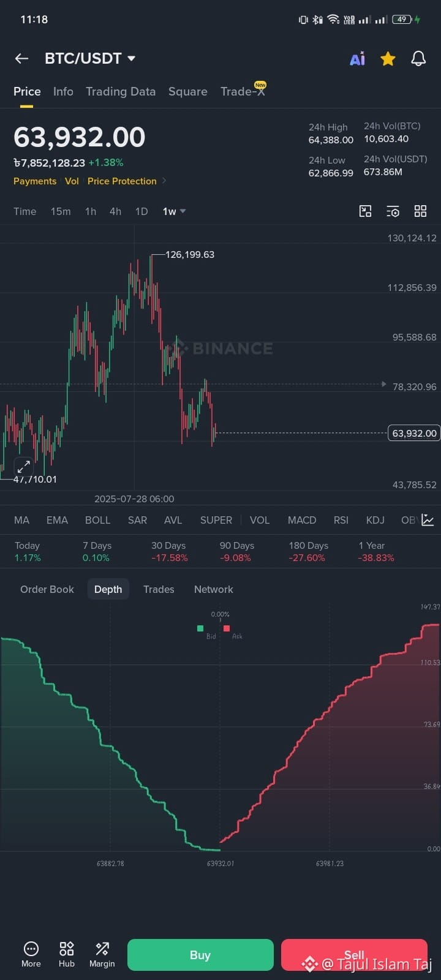Open the Hub icon
The height and width of the screenshot is (980, 441).
coord(66,954)
